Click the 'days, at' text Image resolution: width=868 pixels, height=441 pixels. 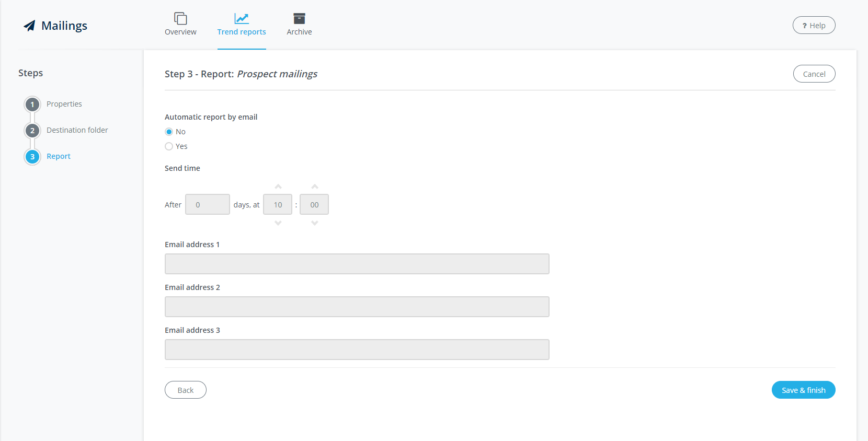pos(246,205)
